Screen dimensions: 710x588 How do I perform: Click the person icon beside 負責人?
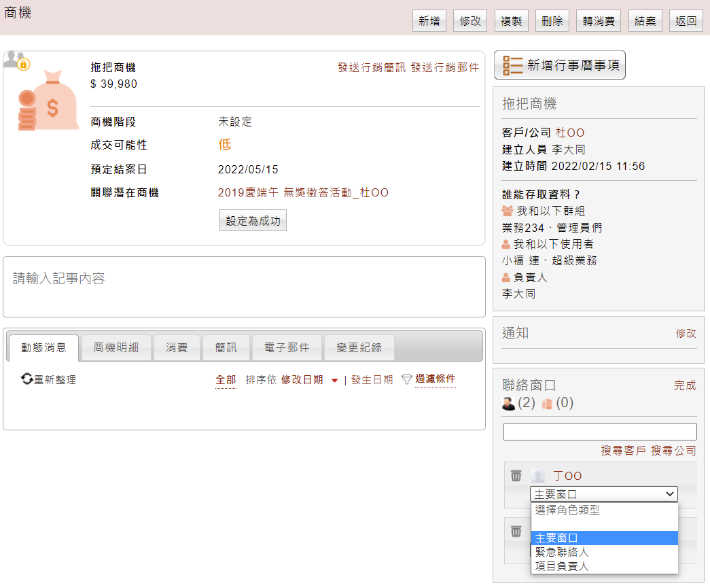point(505,277)
